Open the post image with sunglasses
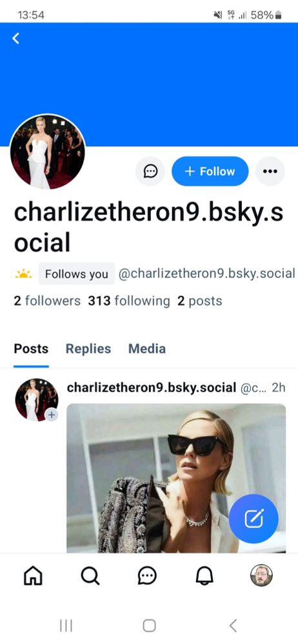Image resolution: width=298 pixels, height=644 pixels. click(x=176, y=478)
